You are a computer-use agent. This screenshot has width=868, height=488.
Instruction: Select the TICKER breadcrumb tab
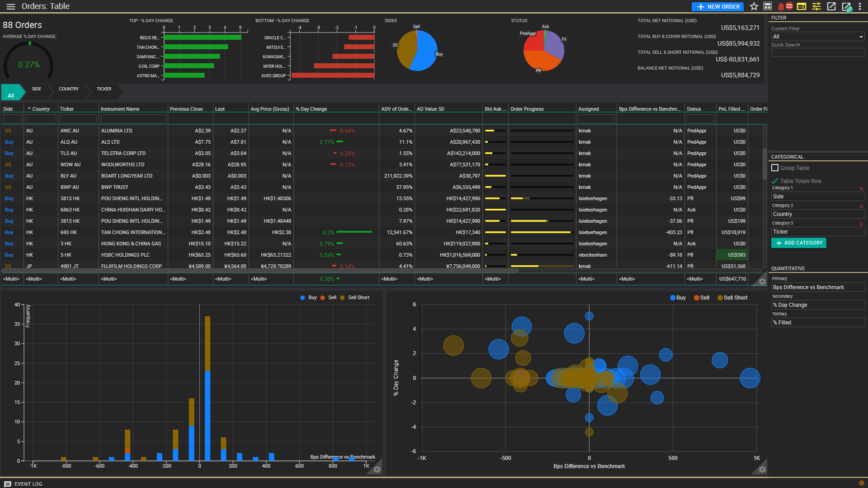pyautogui.click(x=104, y=89)
